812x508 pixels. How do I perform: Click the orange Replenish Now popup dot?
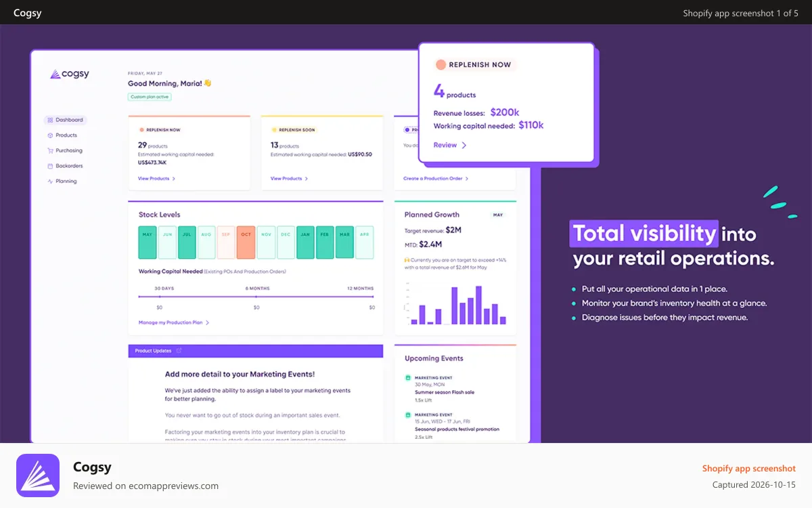click(x=441, y=64)
